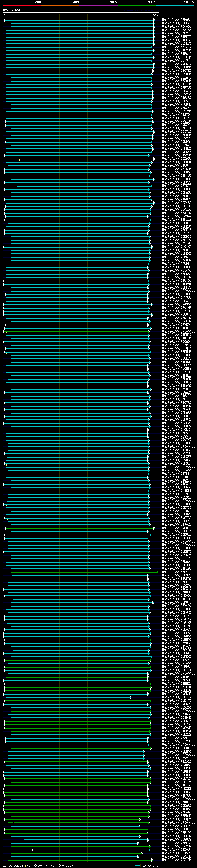Click the UniRef100_P62913-2 hit label
The height and width of the screenshot is (868, 197).
point(179,494)
